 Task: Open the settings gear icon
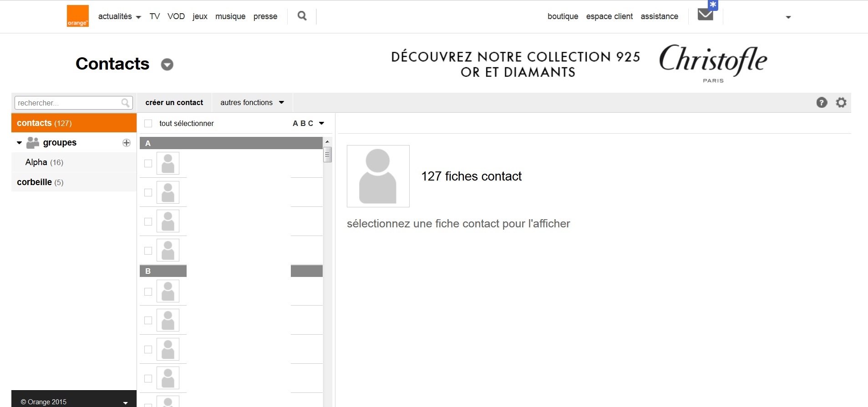(841, 102)
